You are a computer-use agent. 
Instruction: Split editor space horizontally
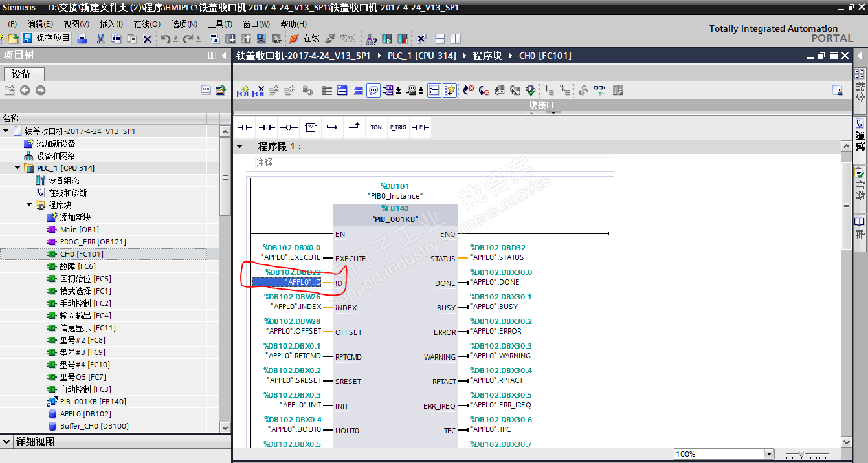click(440, 39)
